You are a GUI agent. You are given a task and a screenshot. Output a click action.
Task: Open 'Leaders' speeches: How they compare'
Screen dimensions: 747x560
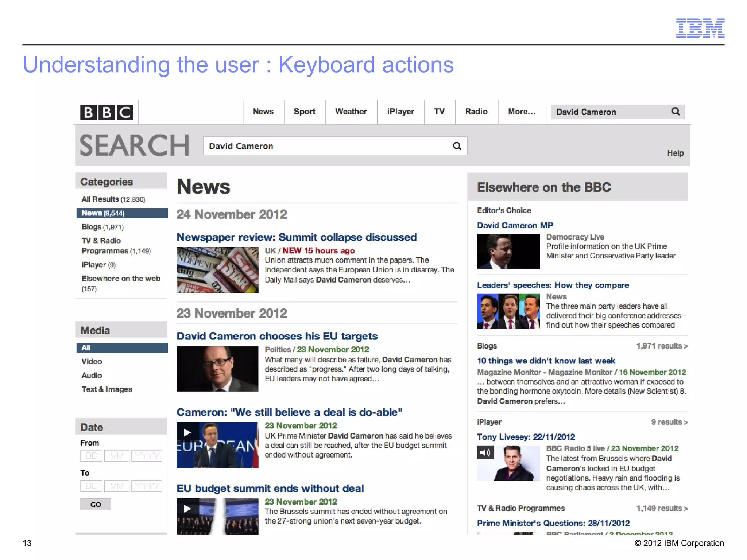click(x=553, y=285)
